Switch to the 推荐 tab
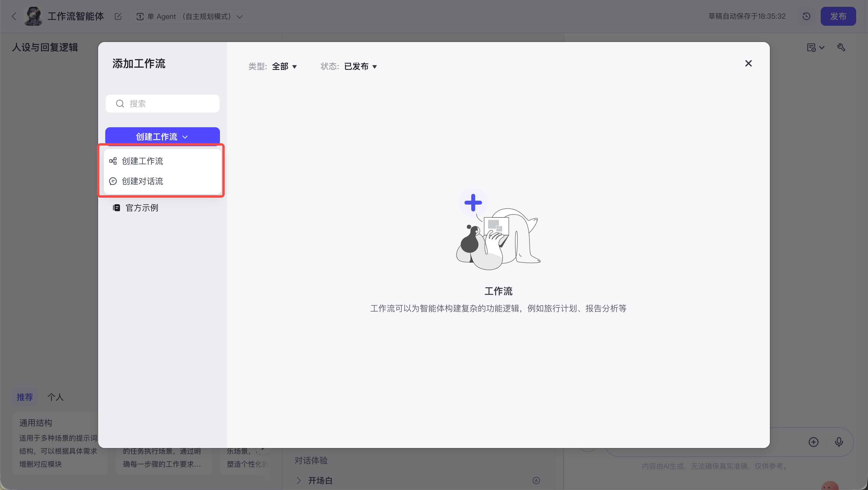 (x=25, y=397)
